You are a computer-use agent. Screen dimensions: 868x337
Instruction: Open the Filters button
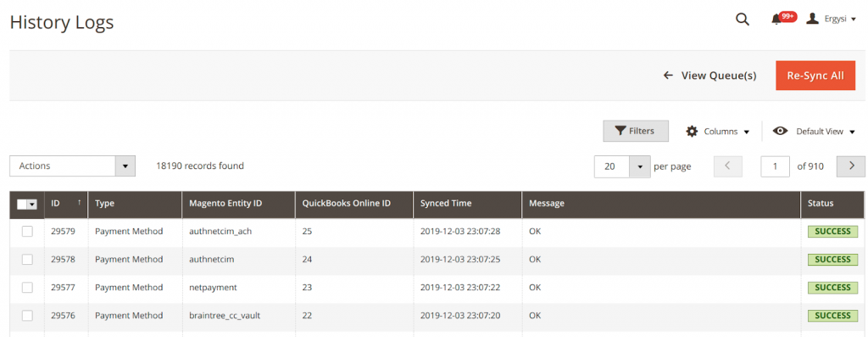click(x=636, y=132)
